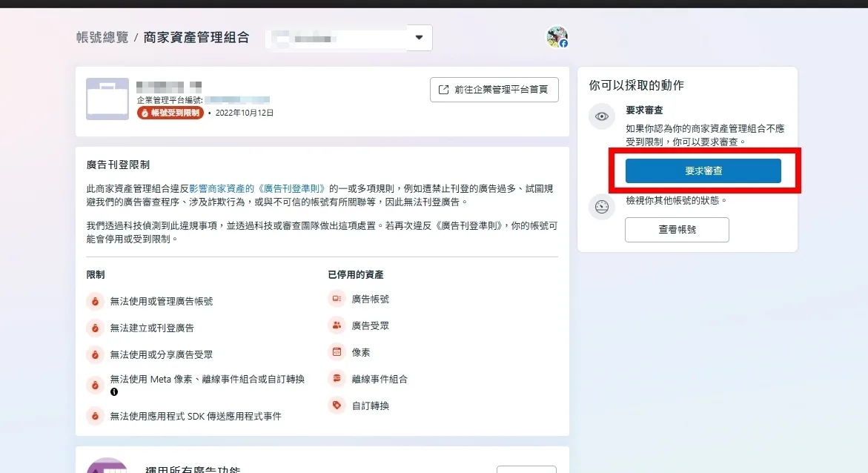Click the 廣告刊登限制 heading
This screenshot has height=473, width=868.
pyautogui.click(x=118, y=165)
